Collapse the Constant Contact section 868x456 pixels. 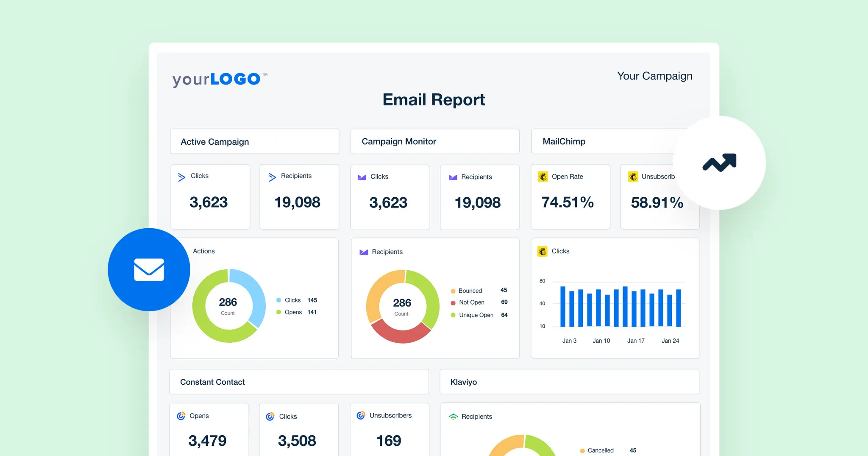(299, 381)
